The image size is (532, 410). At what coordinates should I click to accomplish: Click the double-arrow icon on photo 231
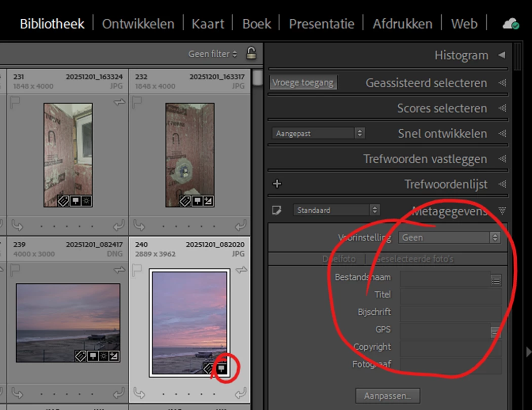click(119, 102)
